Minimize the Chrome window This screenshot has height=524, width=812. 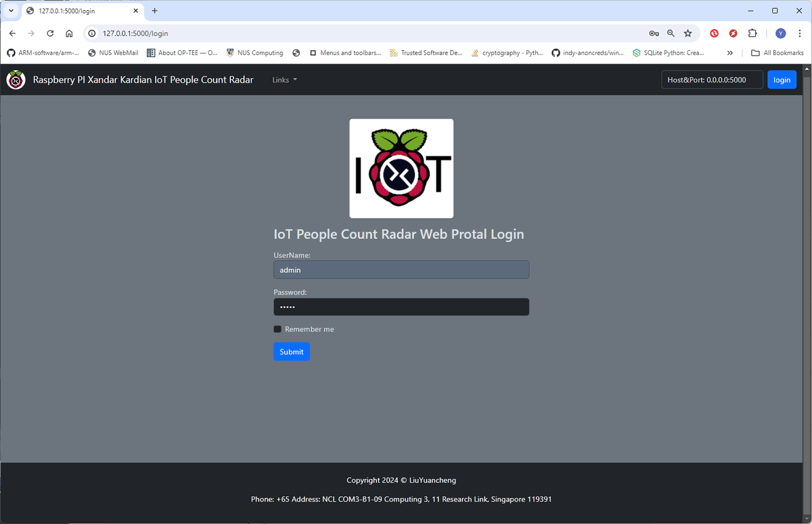[750, 11]
